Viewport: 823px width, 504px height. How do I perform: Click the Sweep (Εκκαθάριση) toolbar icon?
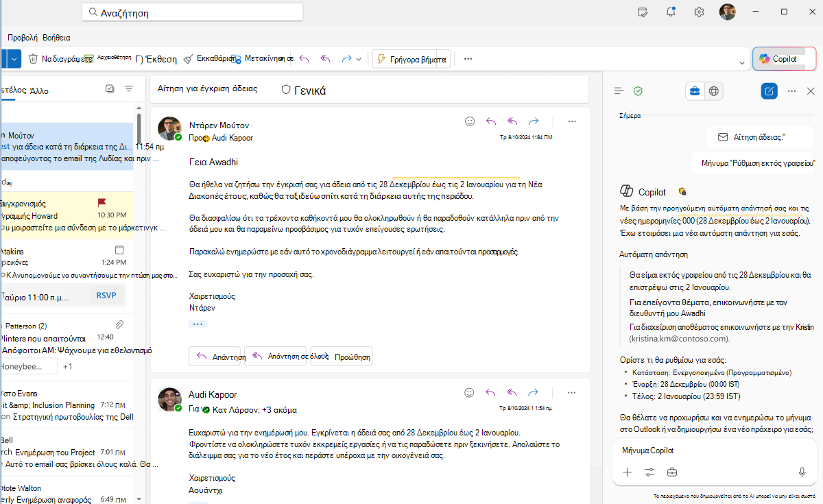[188, 59]
